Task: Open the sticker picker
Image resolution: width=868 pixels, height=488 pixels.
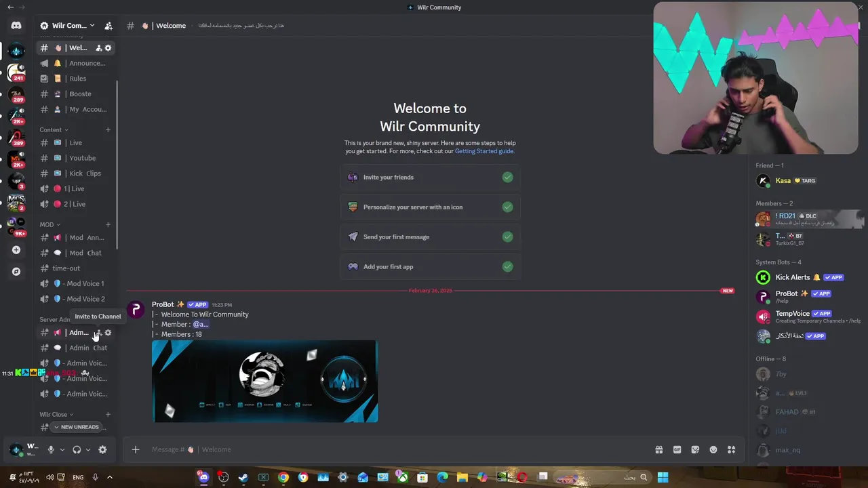Action: pyautogui.click(x=695, y=449)
